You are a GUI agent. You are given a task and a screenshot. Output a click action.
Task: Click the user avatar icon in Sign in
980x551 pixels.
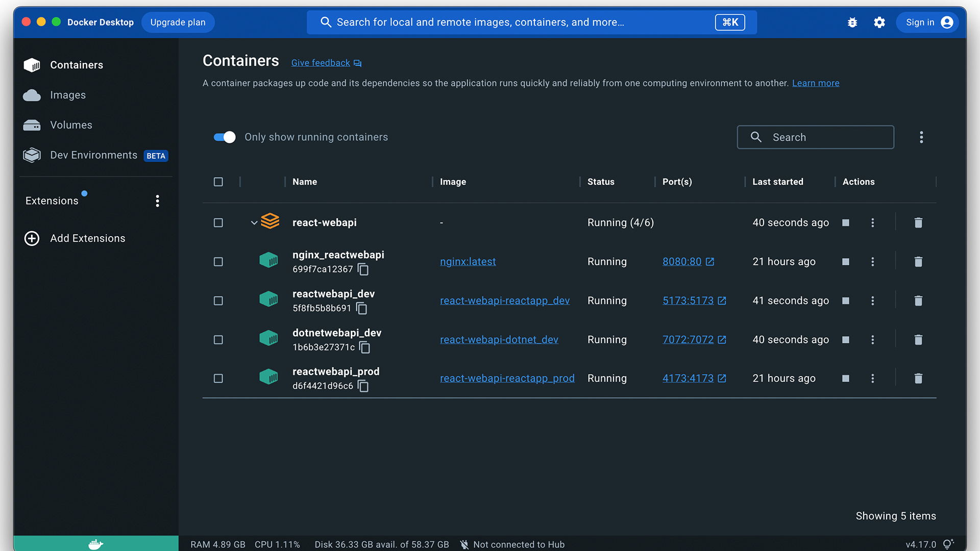pos(947,22)
